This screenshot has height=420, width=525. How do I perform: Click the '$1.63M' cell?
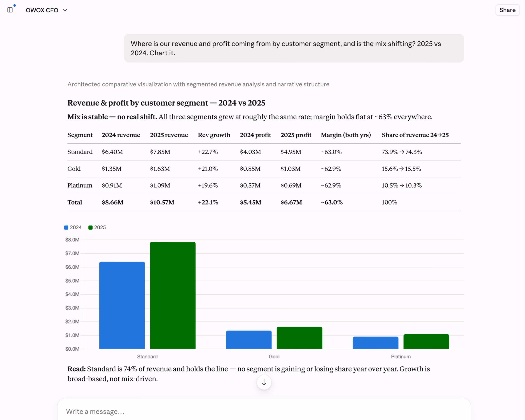[160, 169]
